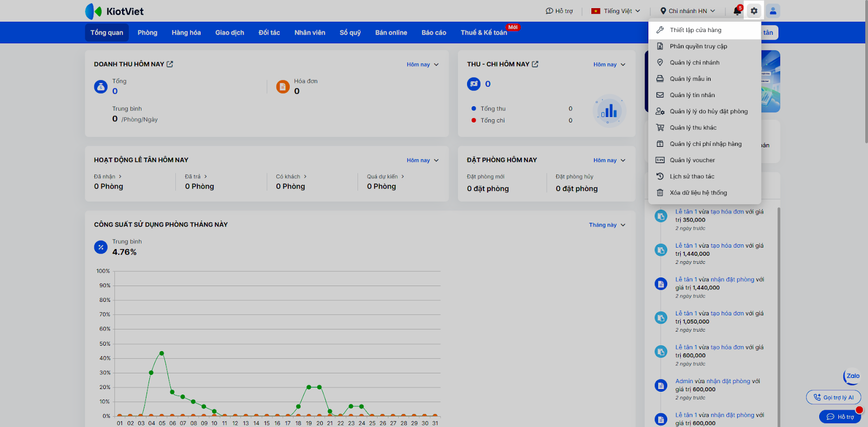Open Hôm nay filter in Đặt phòng card

pos(609,160)
